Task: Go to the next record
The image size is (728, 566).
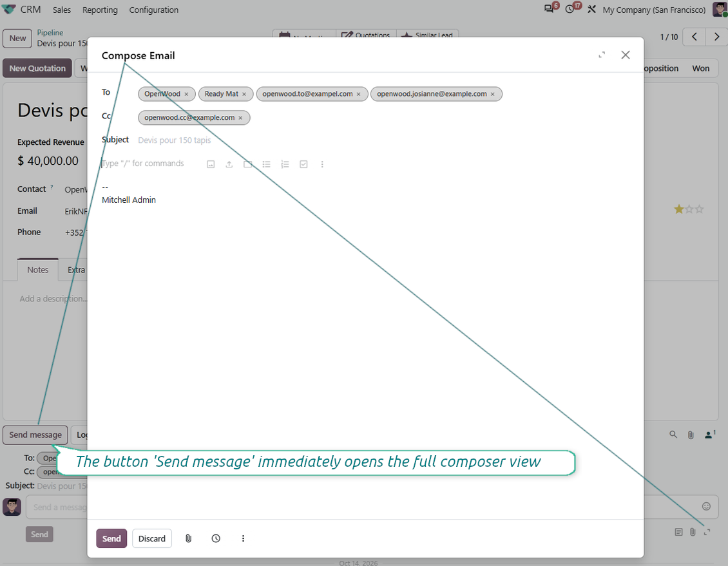Action: pos(716,37)
